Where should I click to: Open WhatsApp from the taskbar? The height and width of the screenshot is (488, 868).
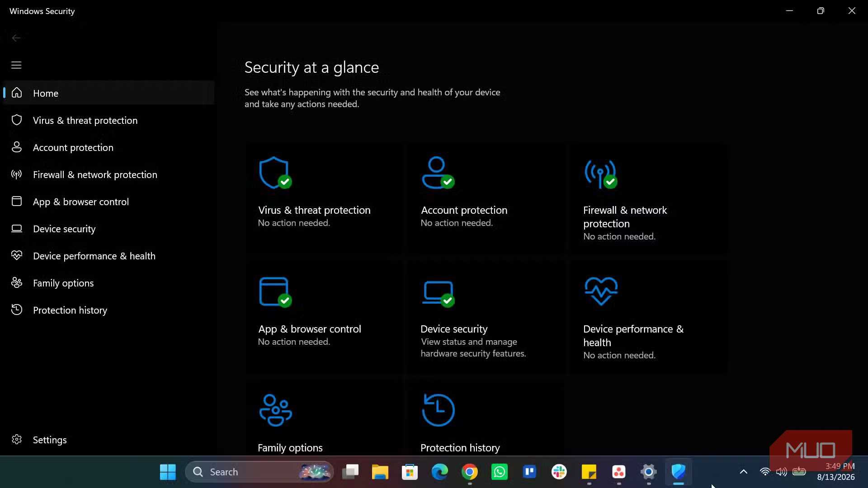(499, 472)
